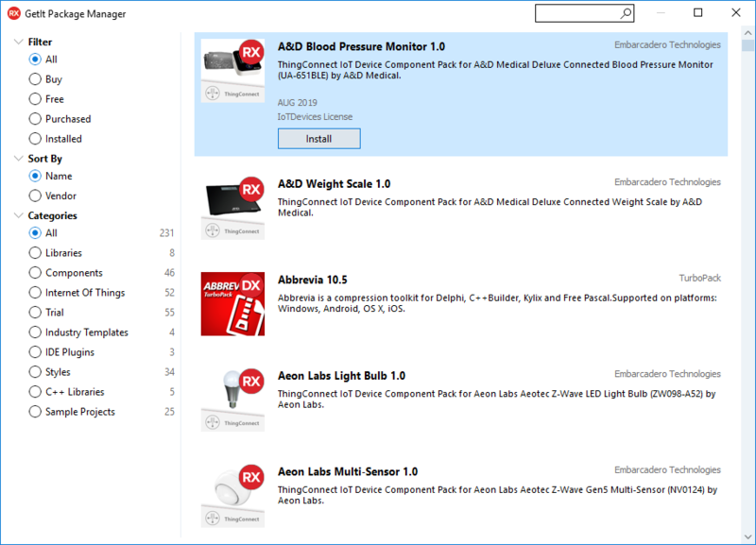This screenshot has width=756, height=545.
Task: Click the TurboPack vendor label
Action: pyautogui.click(x=699, y=278)
